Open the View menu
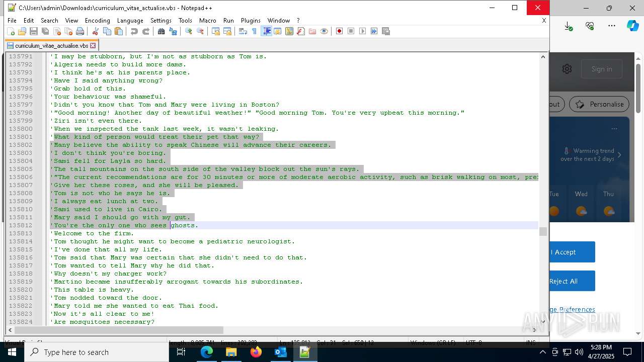Image resolution: width=644 pixels, height=362 pixels. (71, 21)
